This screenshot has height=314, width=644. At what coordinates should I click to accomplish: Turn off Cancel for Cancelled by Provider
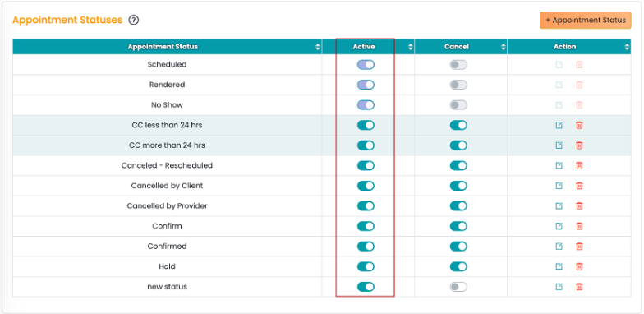tap(458, 205)
